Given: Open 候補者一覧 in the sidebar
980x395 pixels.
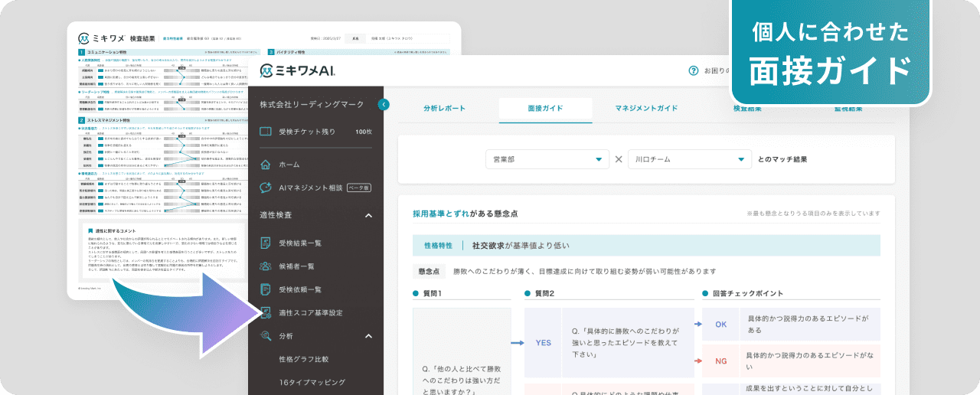Looking at the screenshot, I should [296, 266].
